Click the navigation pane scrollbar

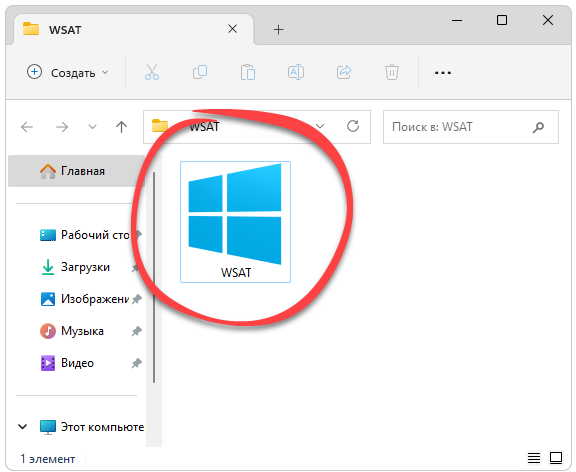click(x=154, y=277)
